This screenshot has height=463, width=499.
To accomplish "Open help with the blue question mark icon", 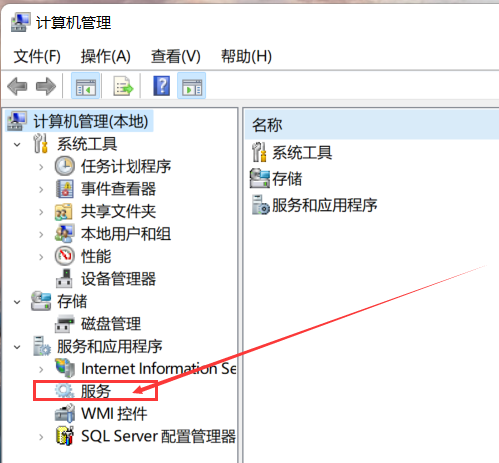I will pyautogui.click(x=162, y=86).
